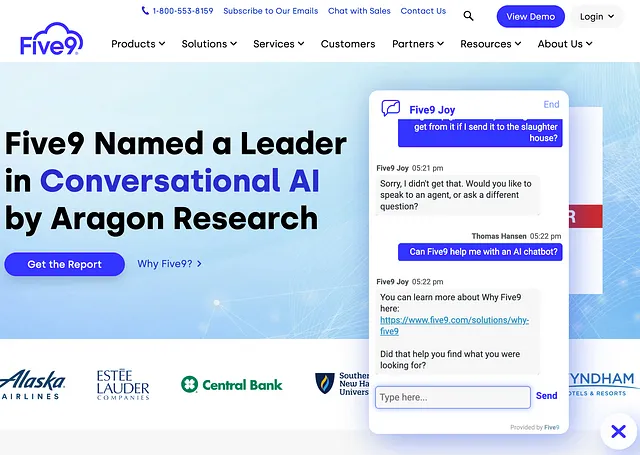This screenshot has width=640, height=455.
Task: Expand the Partners menu
Action: tap(418, 44)
